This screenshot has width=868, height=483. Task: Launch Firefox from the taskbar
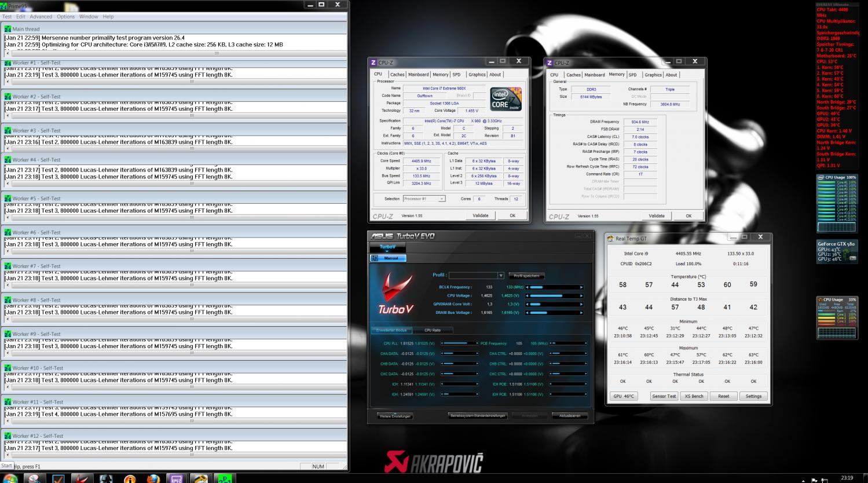pyautogui.click(x=153, y=479)
